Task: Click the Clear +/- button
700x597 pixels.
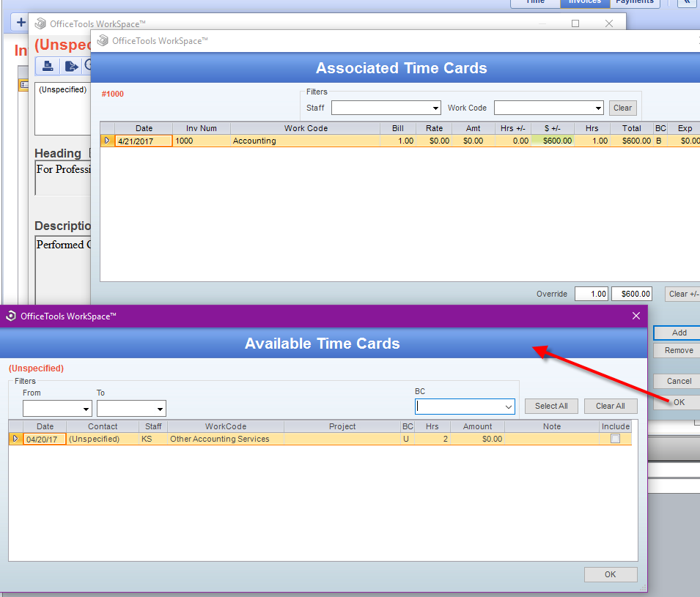Action: tap(682, 294)
